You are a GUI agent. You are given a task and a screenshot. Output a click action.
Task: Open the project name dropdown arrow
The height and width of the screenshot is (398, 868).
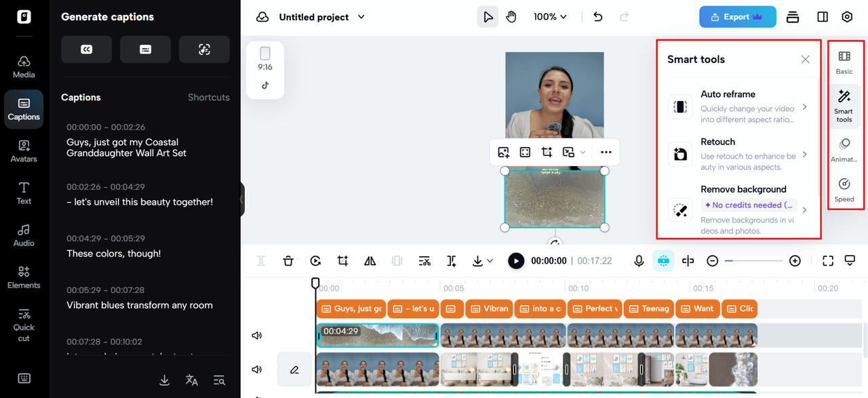tap(361, 17)
